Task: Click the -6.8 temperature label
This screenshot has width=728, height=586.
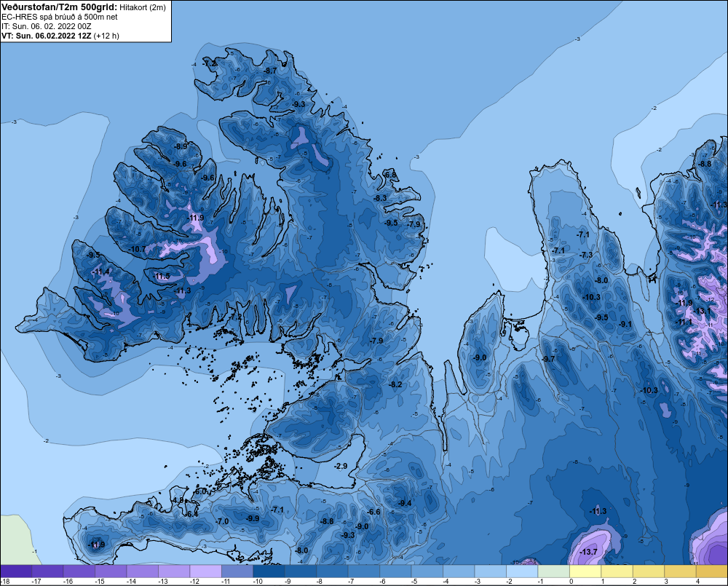Action: [391, 175]
